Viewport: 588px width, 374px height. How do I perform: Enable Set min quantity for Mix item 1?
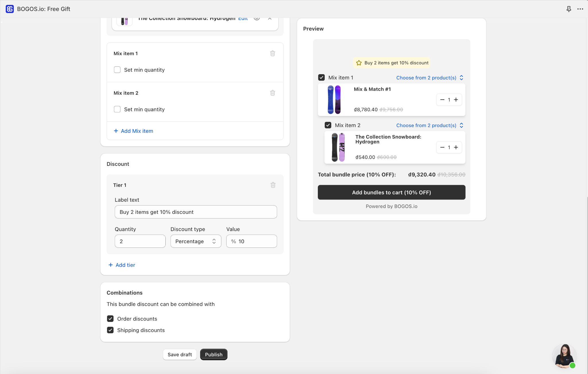[x=117, y=70]
